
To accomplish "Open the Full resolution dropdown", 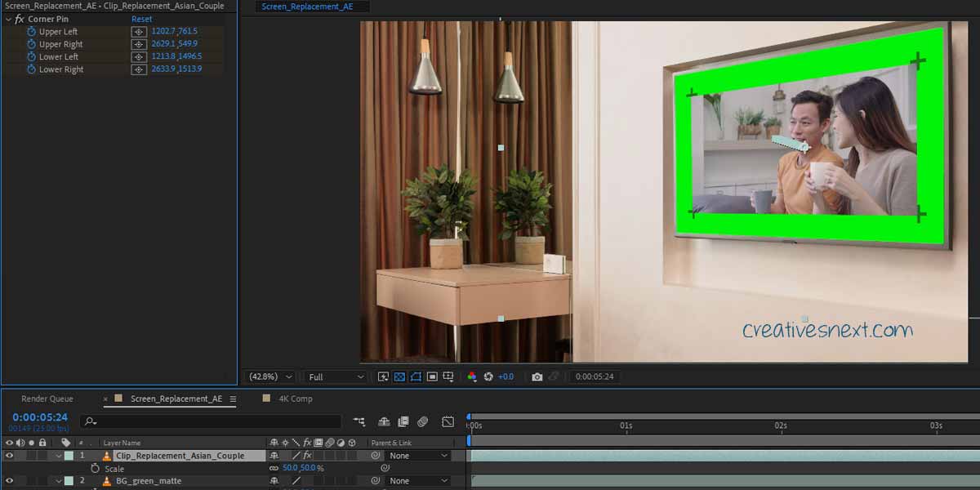I will click(335, 376).
